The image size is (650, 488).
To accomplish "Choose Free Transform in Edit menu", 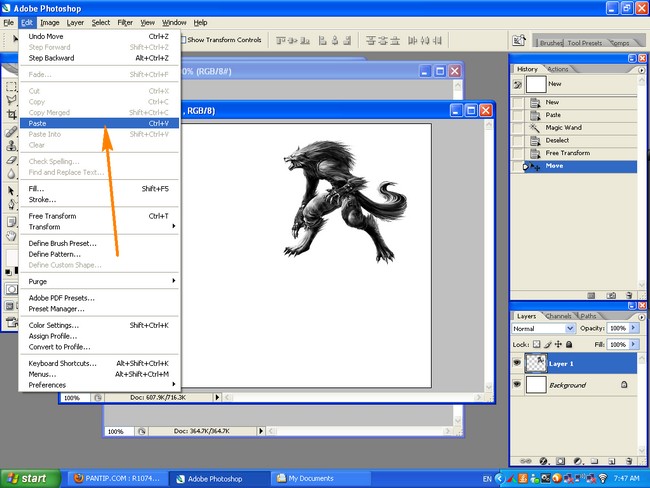I will tap(99, 216).
